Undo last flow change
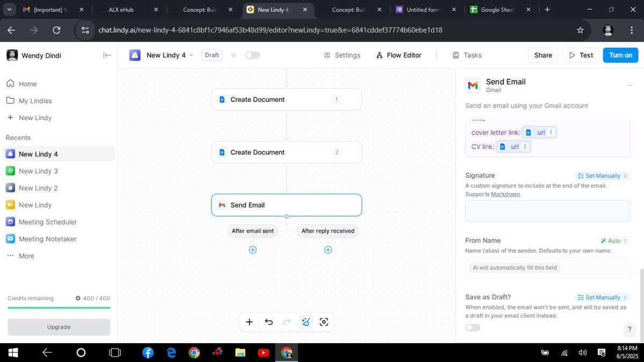 coord(269,322)
